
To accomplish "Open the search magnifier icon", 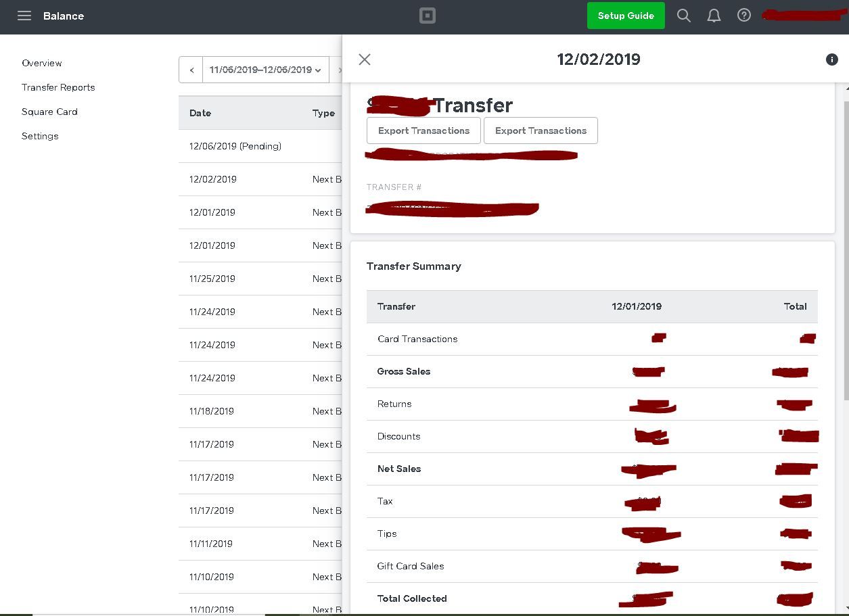I will [684, 16].
